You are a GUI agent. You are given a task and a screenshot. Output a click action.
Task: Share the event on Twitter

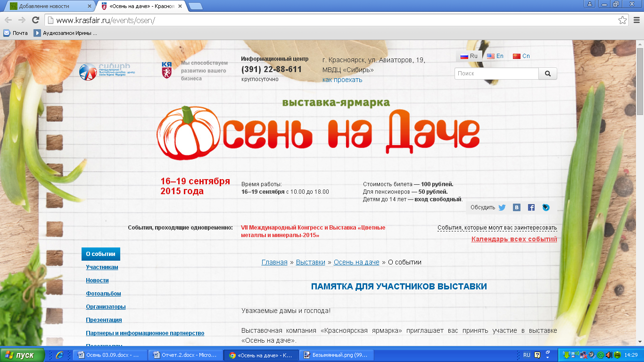click(502, 207)
